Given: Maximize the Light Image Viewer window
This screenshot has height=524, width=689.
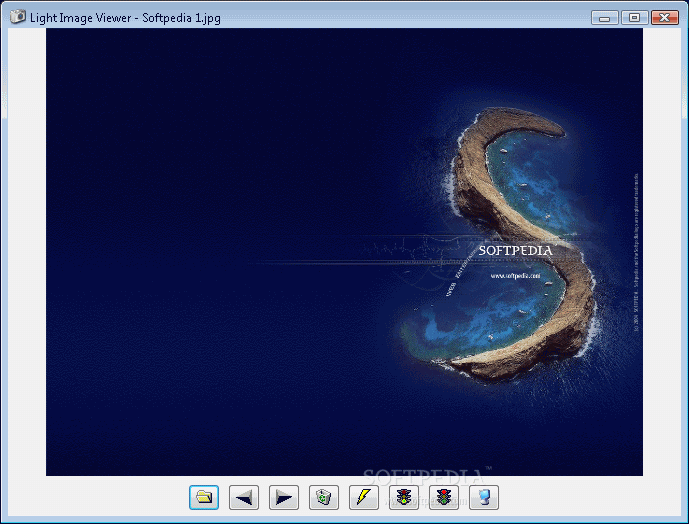Looking at the screenshot, I should tap(635, 18).
